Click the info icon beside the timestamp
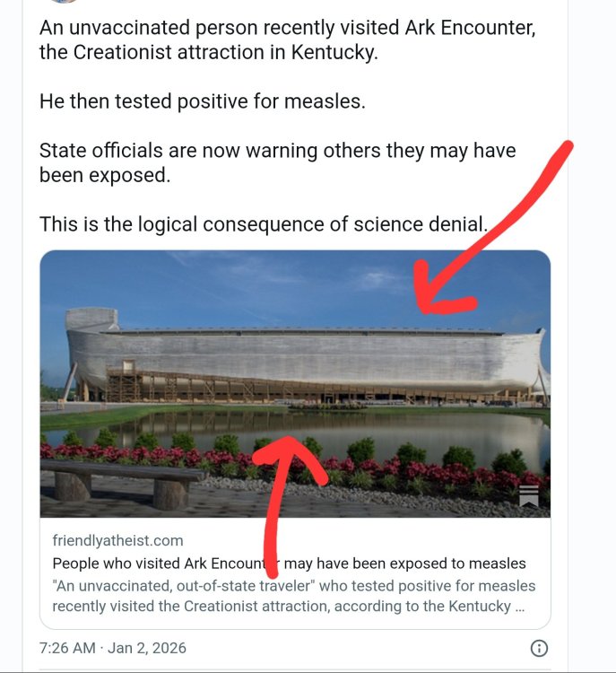Viewport: 616px width, 673px height. (x=539, y=648)
